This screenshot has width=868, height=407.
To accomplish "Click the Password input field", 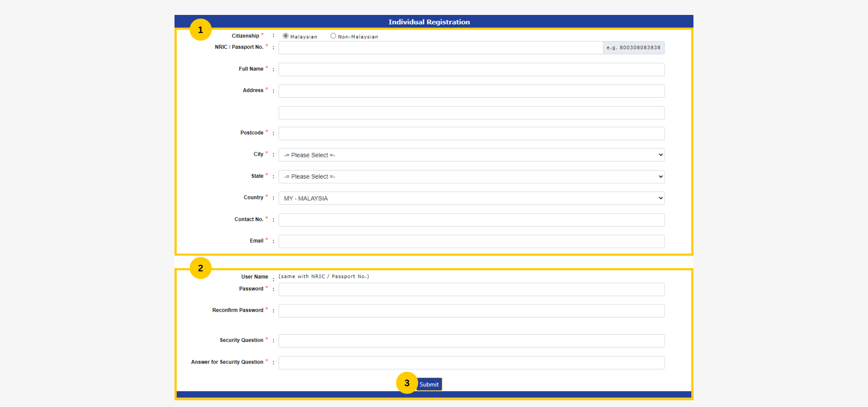I will pyautogui.click(x=471, y=289).
